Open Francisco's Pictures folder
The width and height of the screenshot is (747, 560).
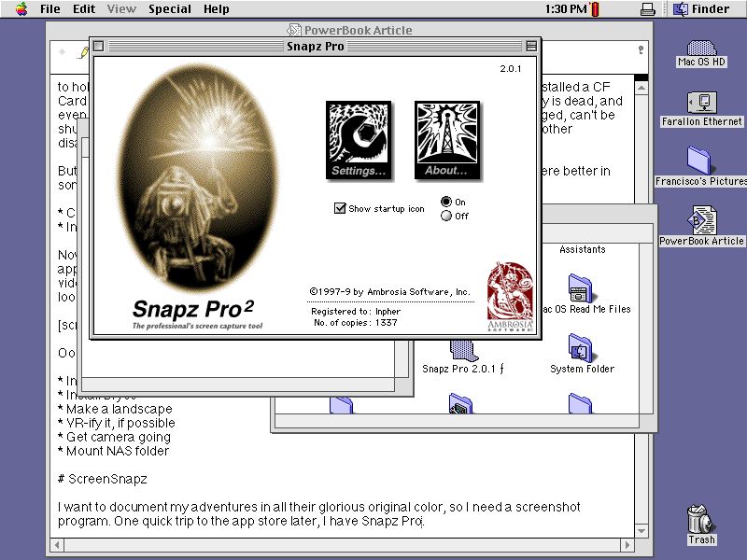[x=700, y=161]
